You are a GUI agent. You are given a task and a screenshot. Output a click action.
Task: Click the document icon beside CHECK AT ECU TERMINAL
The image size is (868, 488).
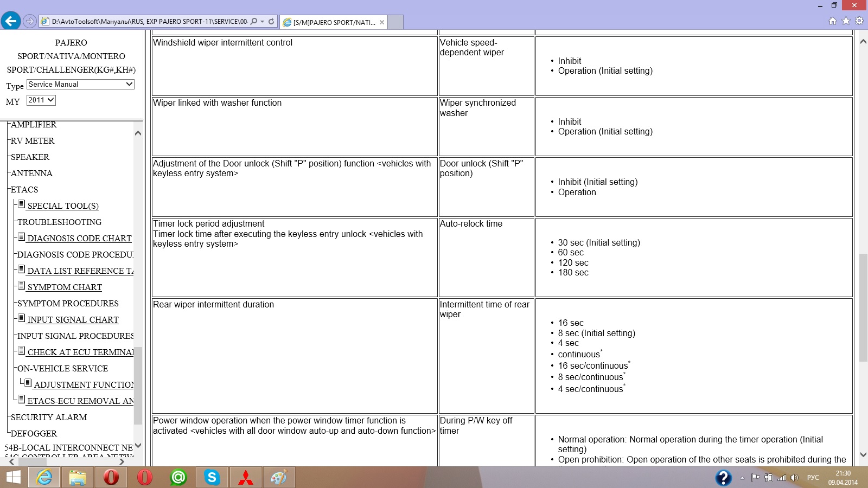(21, 351)
